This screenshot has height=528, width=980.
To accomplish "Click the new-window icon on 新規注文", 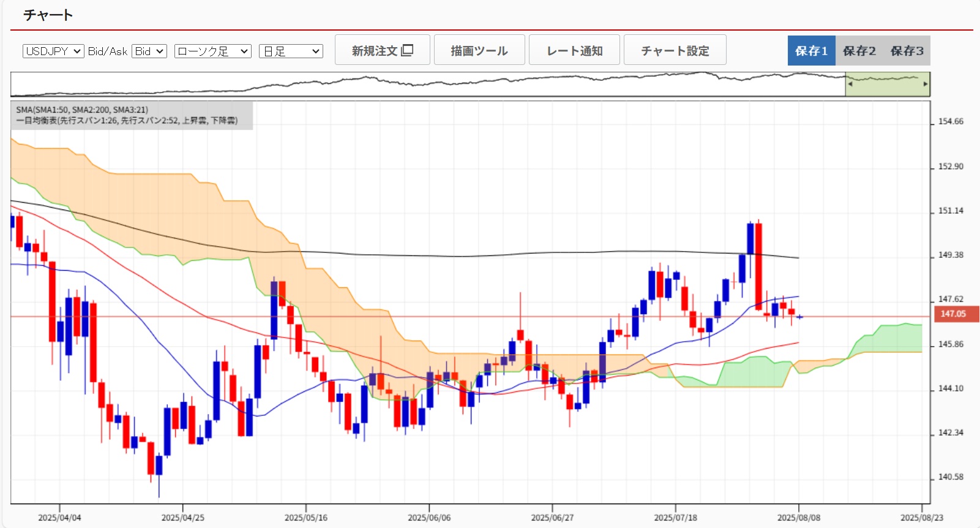I will click(x=407, y=50).
